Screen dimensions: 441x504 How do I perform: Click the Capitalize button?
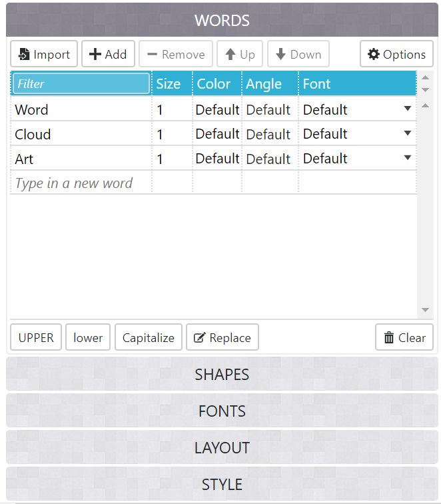tap(149, 337)
